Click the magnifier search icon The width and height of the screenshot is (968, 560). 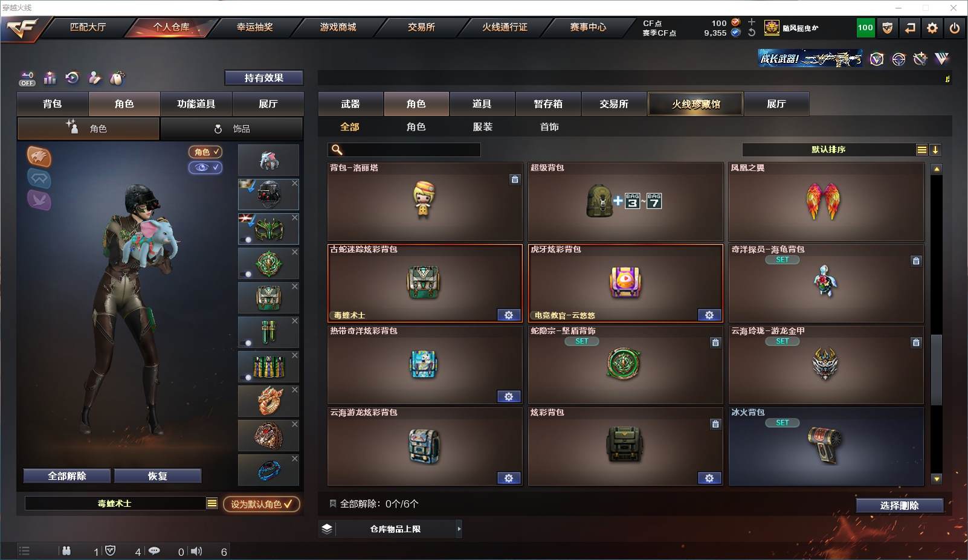pyautogui.click(x=337, y=150)
